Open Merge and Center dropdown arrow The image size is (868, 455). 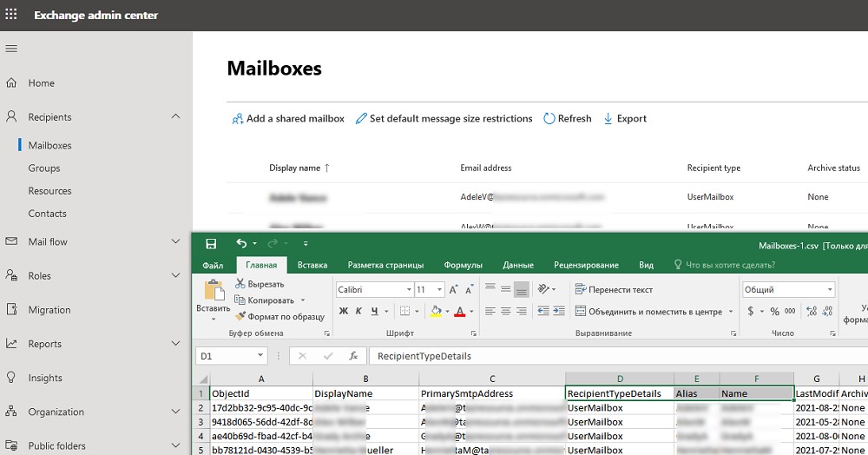point(731,312)
